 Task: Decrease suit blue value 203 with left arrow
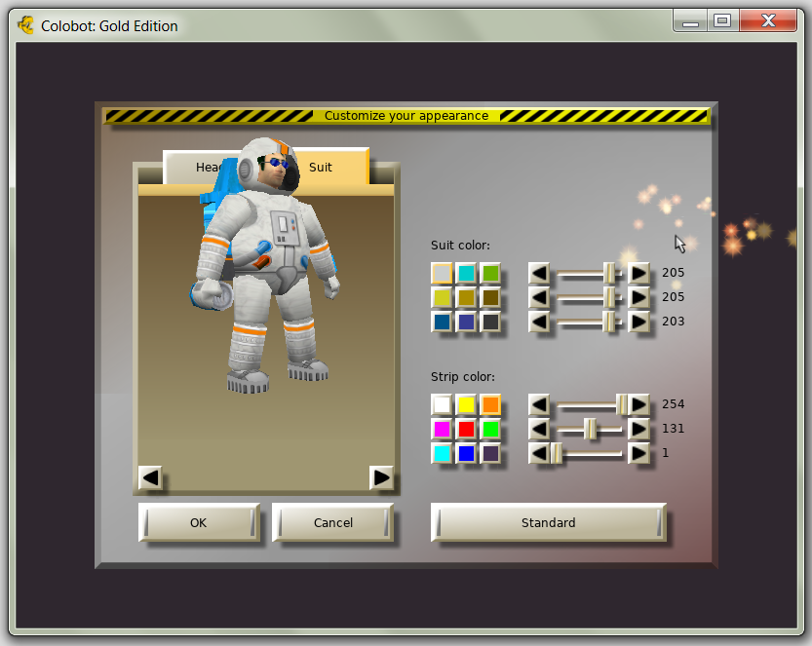[x=539, y=322]
